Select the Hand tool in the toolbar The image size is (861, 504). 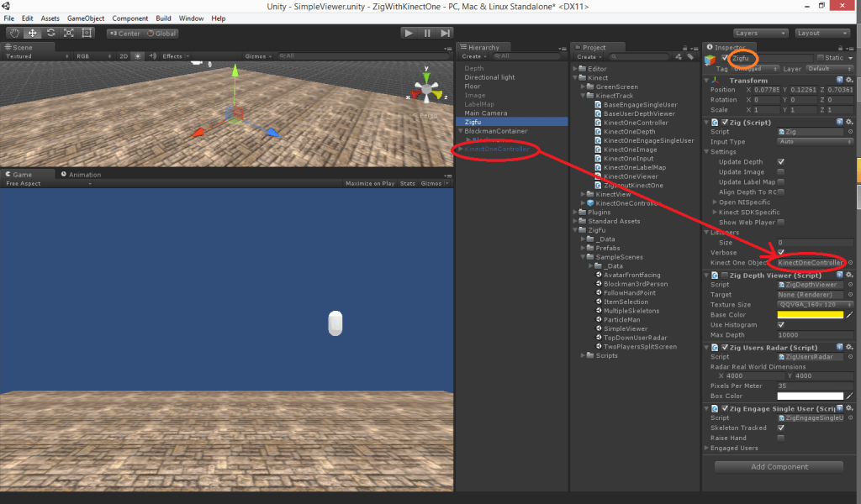click(x=14, y=34)
